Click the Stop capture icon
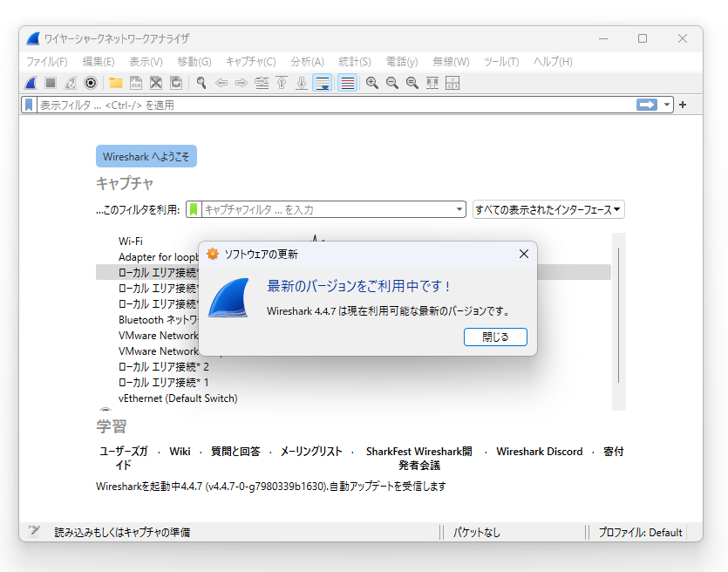This screenshot has height=572, width=728. point(50,82)
